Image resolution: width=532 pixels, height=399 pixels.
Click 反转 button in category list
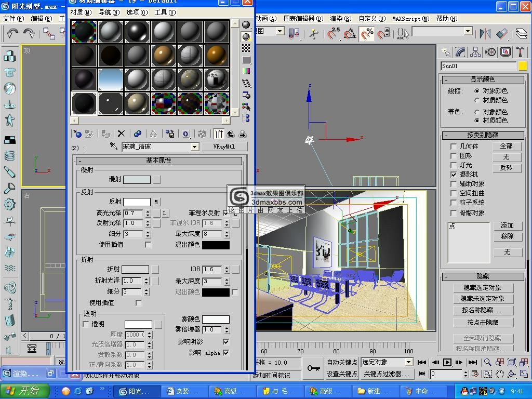point(507,168)
